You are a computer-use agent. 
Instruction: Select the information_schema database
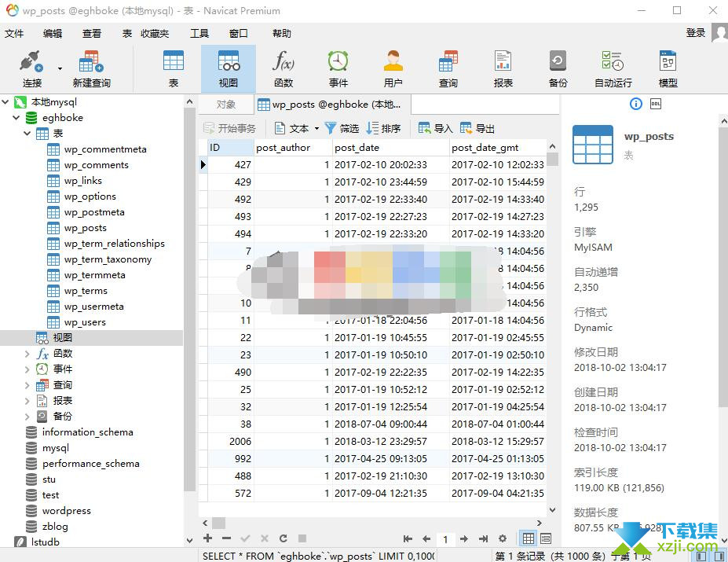[x=87, y=432]
